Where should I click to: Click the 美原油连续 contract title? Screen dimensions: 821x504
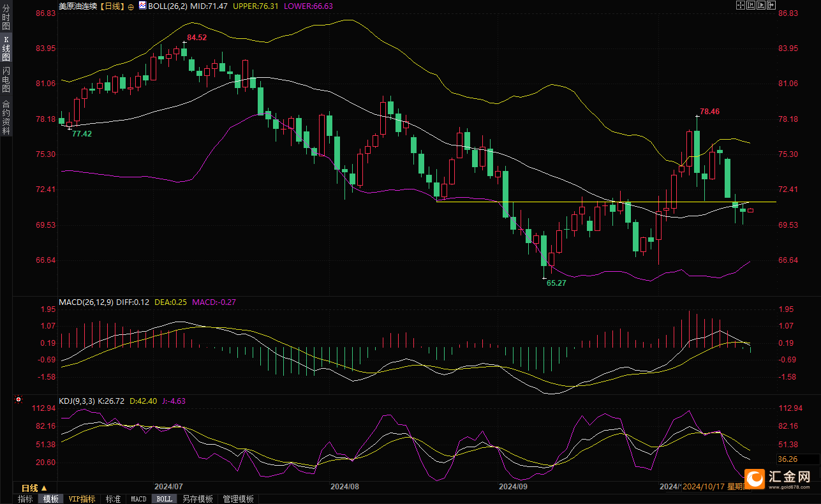coord(78,6)
